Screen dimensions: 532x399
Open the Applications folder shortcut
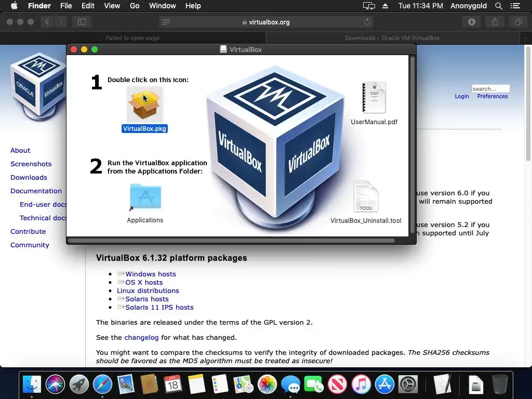pyautogui.click(x=145, y=196)
